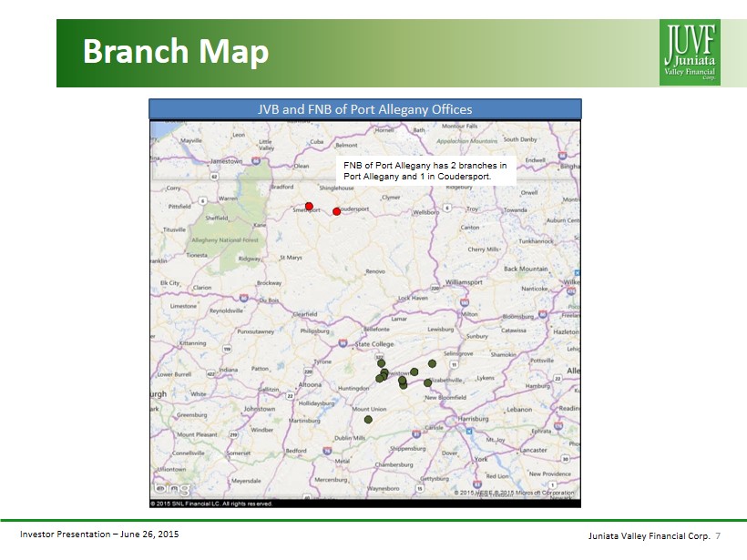Click the "Renovo" map label
The width and height of the screenshot is (747, 560).
pyautogui.click(x=375, y=271)
